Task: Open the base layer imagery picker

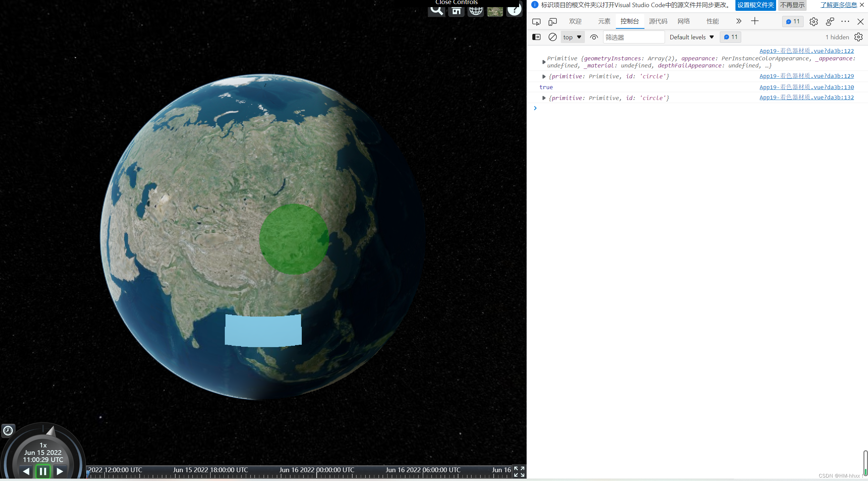Action: point(495,11)
